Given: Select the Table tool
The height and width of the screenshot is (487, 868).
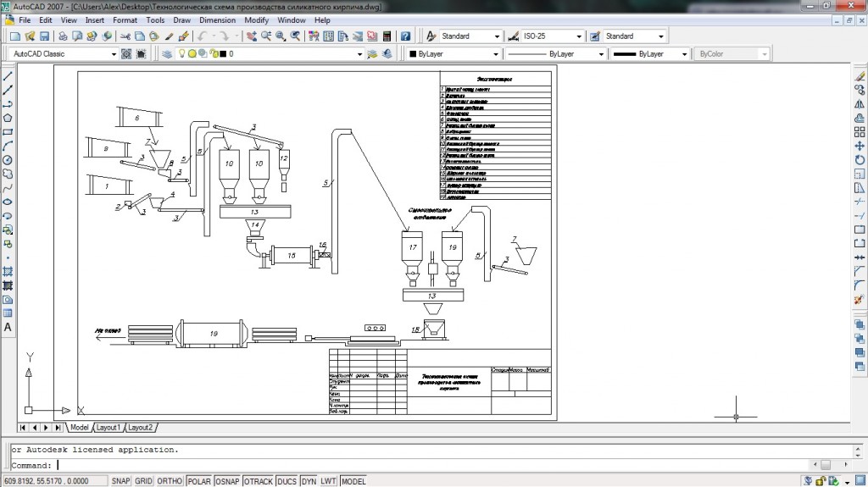Looking at the screenshot, I should [8, 313].
